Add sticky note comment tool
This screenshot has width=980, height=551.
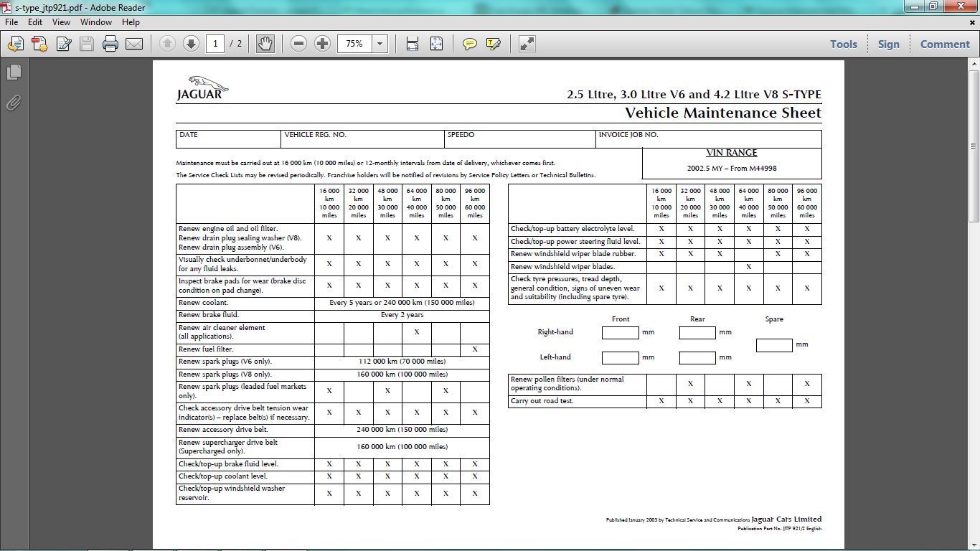pyautogui.click(x=470, y=44)
